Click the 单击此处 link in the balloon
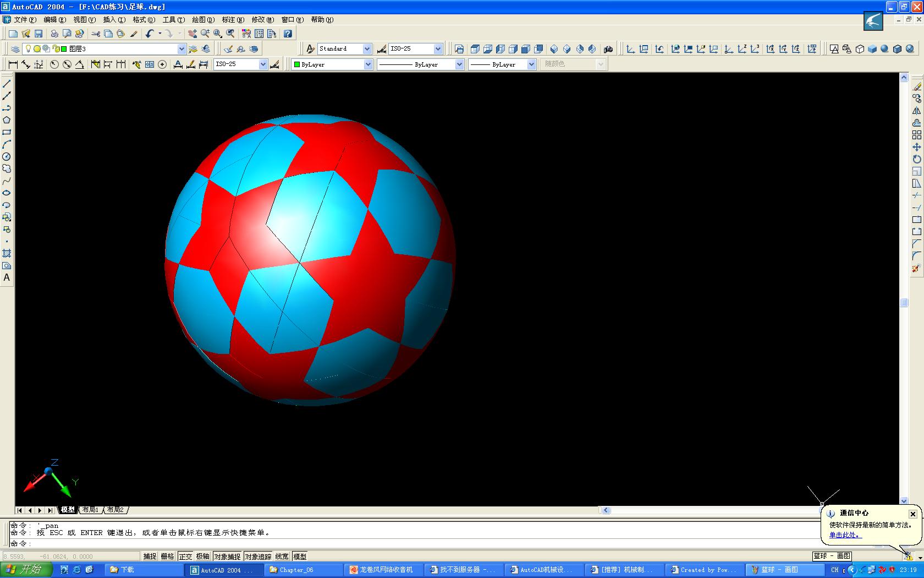This screenshot has height=578, width=924. [x=845, y=535]
